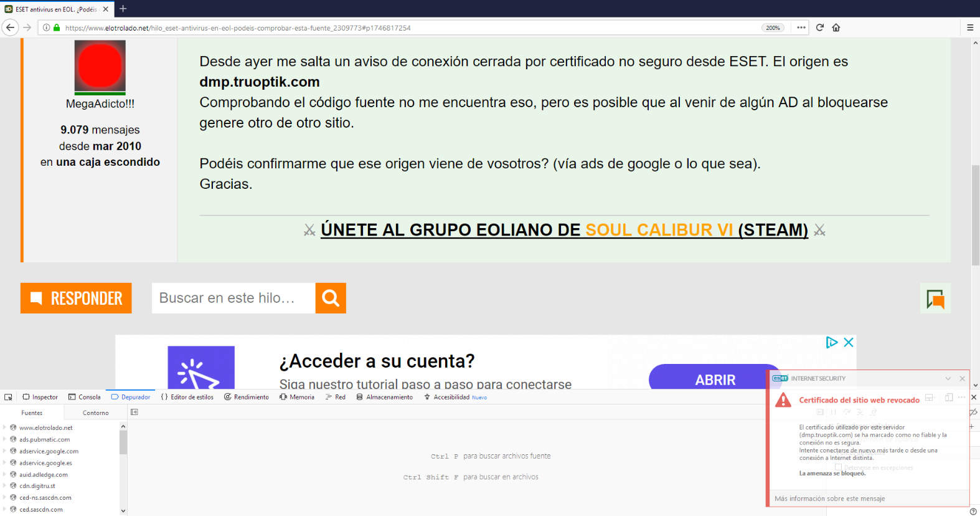
Task: Expand the auid.adledge.com source node
Action: tap(4, 474)
